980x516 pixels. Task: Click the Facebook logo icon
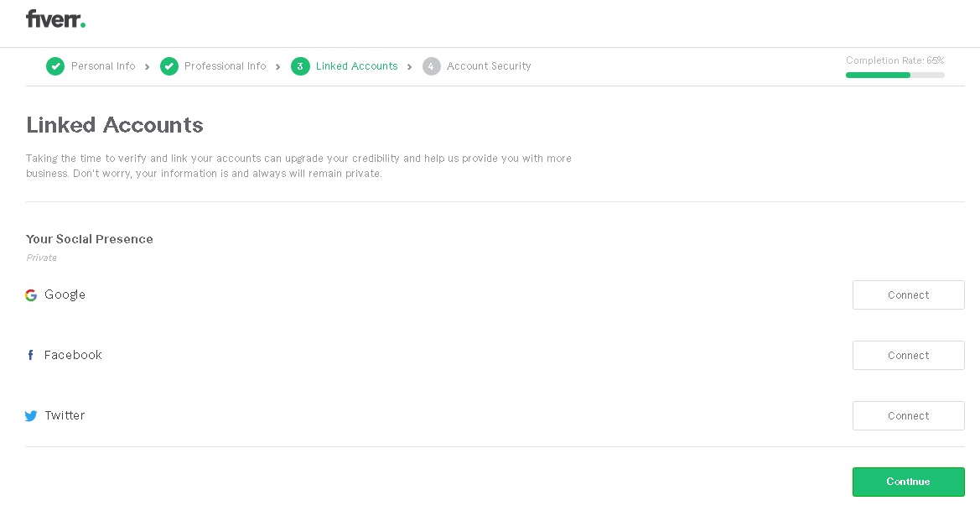pyautogui.click(x=30, y=355)
